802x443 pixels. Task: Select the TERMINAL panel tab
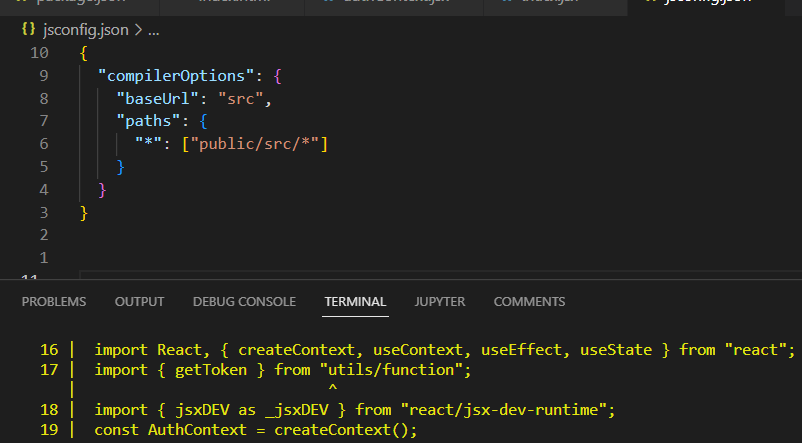[355, 301]
